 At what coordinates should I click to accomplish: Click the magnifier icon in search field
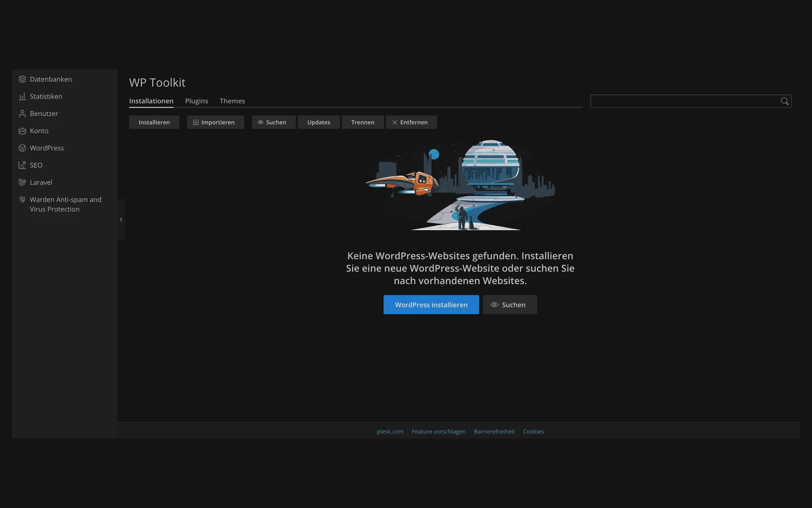(x=785, y=101)
